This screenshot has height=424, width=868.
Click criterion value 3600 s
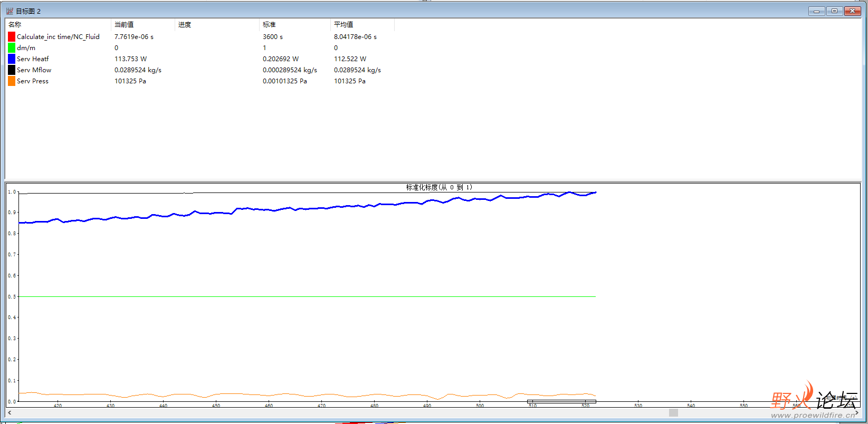(x=273, y=37)
